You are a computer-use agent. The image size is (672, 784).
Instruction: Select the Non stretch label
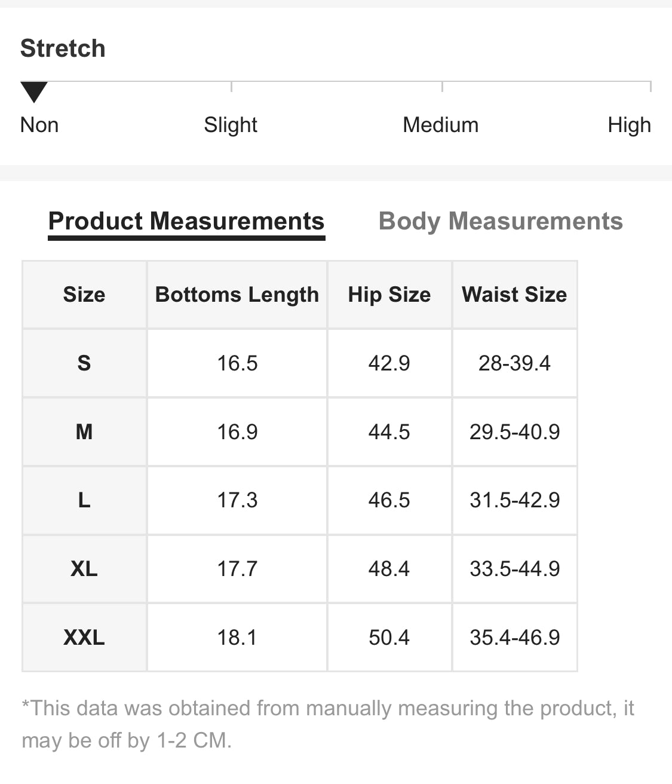tap(39, 125)
